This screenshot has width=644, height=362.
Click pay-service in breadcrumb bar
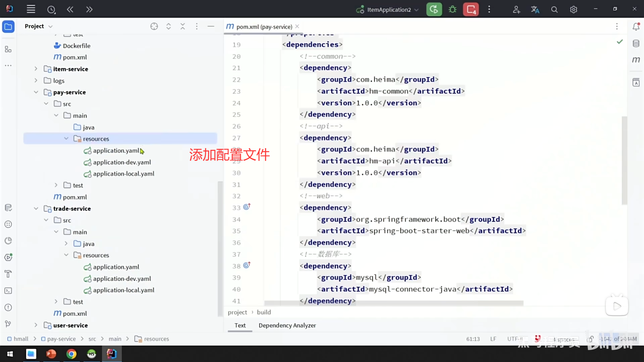[61, 339]
